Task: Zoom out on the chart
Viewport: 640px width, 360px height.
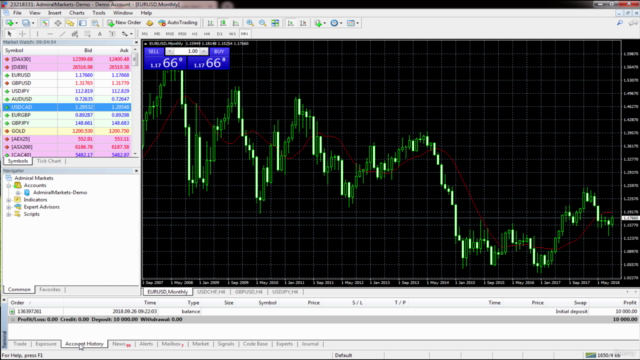Action: coord(263,23)
